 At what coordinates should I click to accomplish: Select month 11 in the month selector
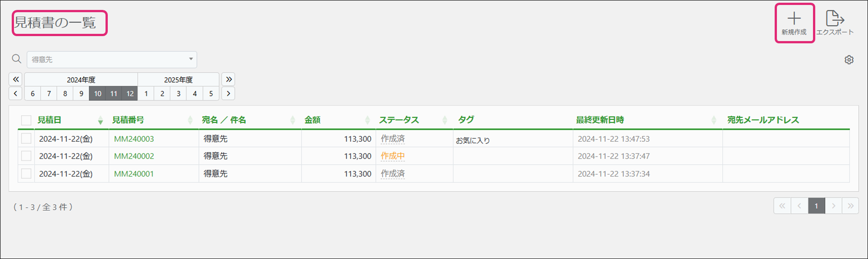pos(114,93)
